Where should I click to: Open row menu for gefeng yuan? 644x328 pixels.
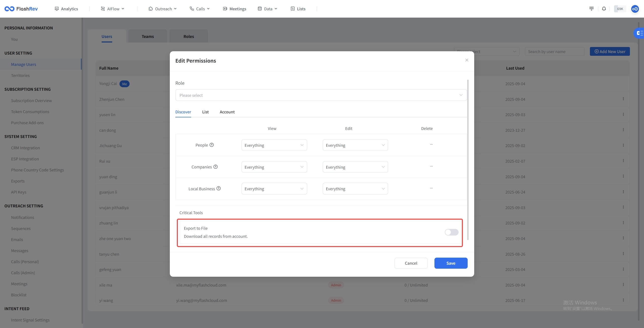click(x=623, y=269)
